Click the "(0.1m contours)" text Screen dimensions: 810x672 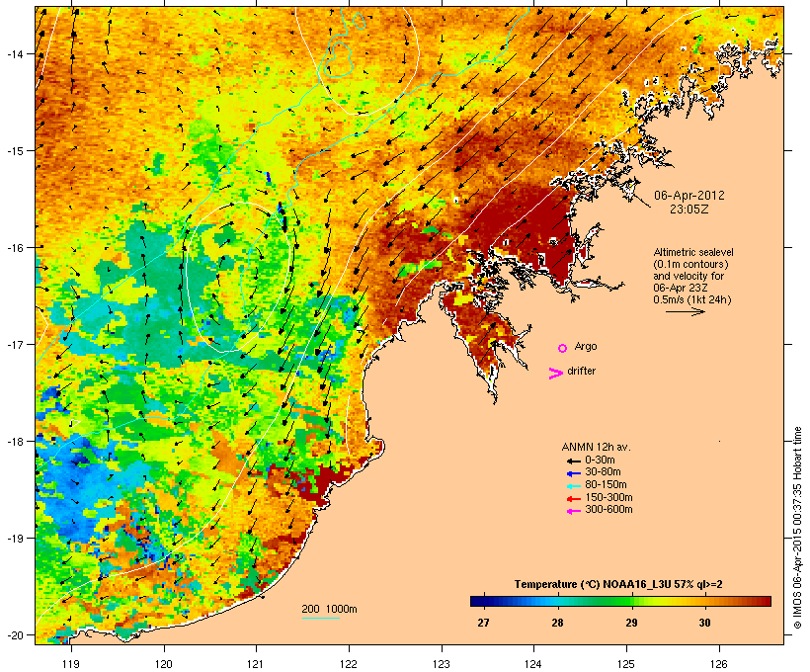[x=690, y=264]
